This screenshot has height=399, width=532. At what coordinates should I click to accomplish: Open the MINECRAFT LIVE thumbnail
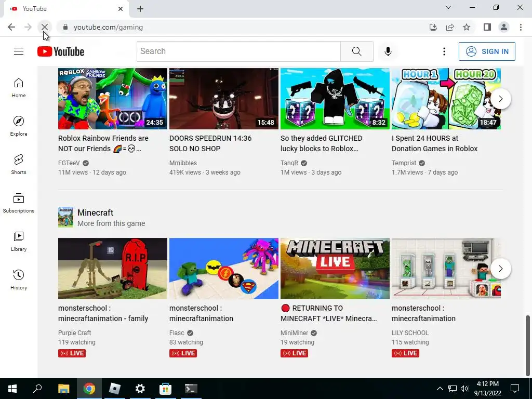tap(335, 269)
